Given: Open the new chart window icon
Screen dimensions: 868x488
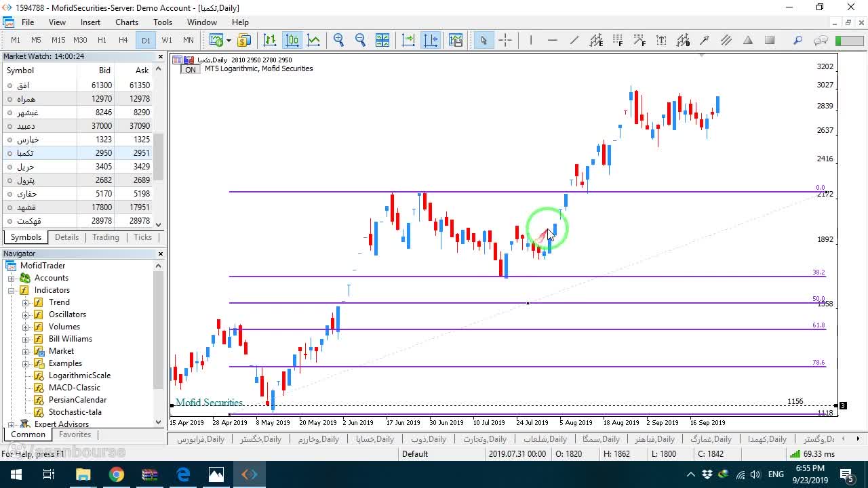Looking at the screenshot, I should coord(216,40).
